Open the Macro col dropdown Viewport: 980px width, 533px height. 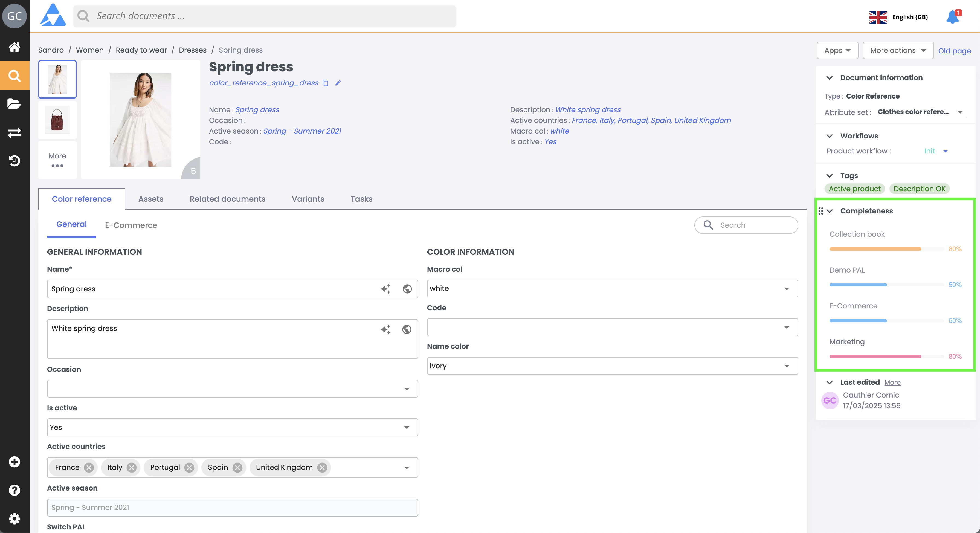point(786,289)
